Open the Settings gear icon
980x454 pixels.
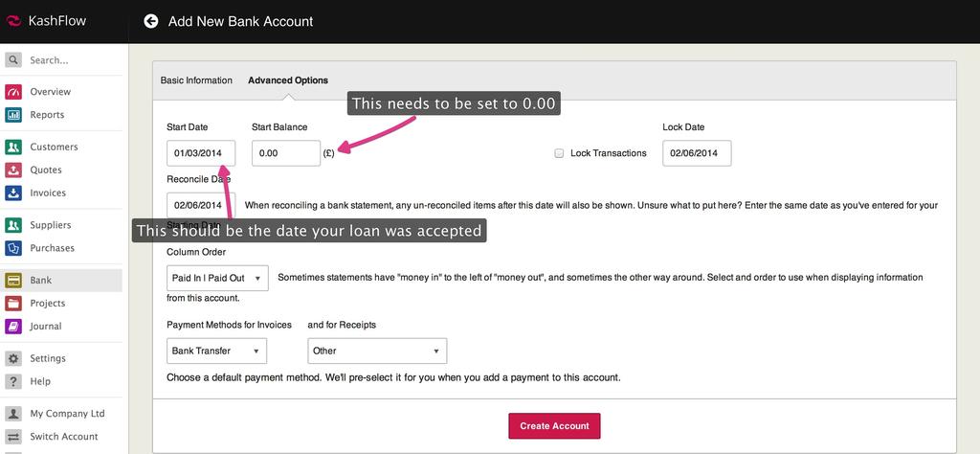(x=13, y=359)
